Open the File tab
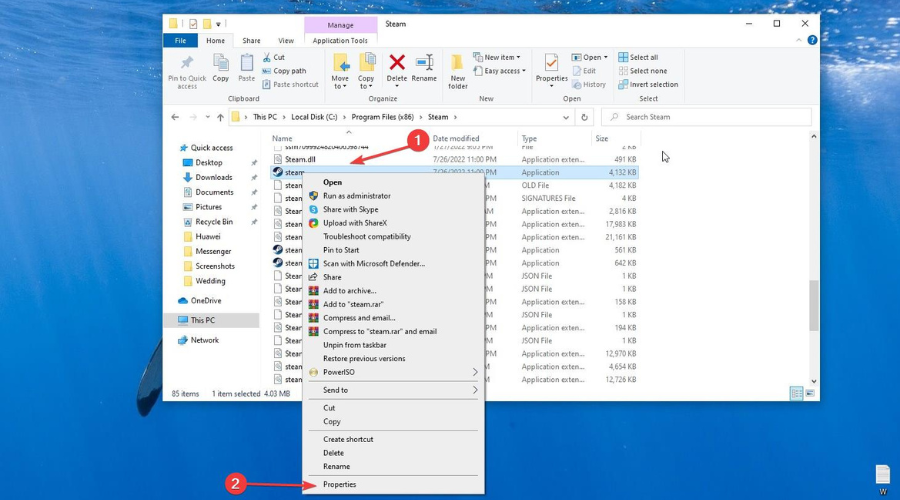Viewport: 900px width, 500px height. coord(180,41)
